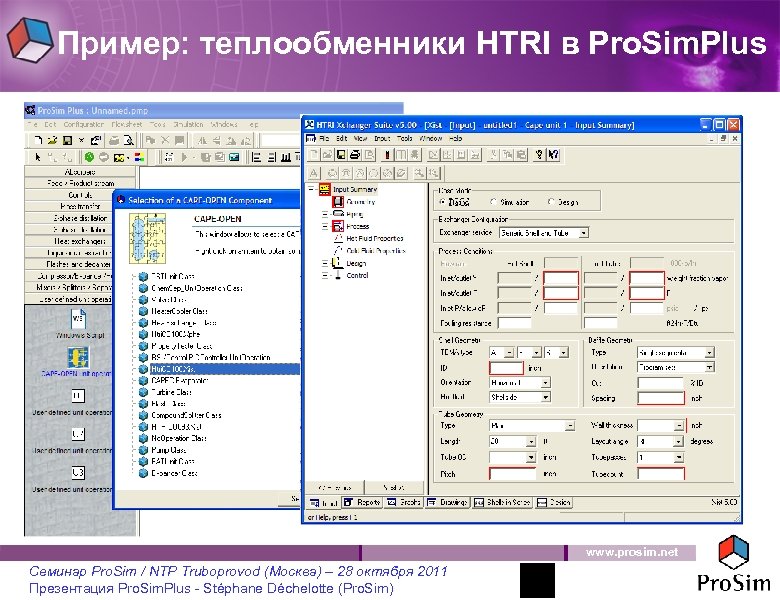
Task: Click the Tubecount input field
Action: pyautogui.click(x=661, y=474)
